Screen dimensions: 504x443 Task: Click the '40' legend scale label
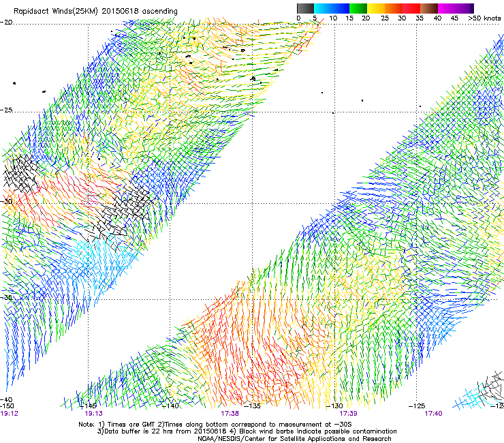pyautogui.click(x=437, y=18)
